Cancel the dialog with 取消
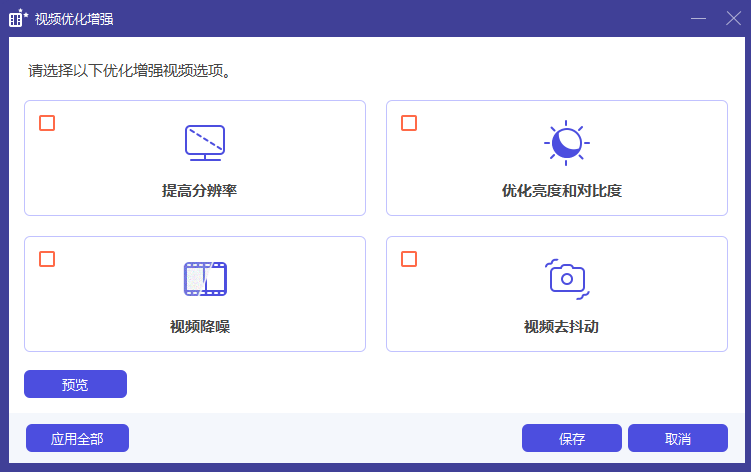This screenshot has width=751, height=472. click(678, 438)
